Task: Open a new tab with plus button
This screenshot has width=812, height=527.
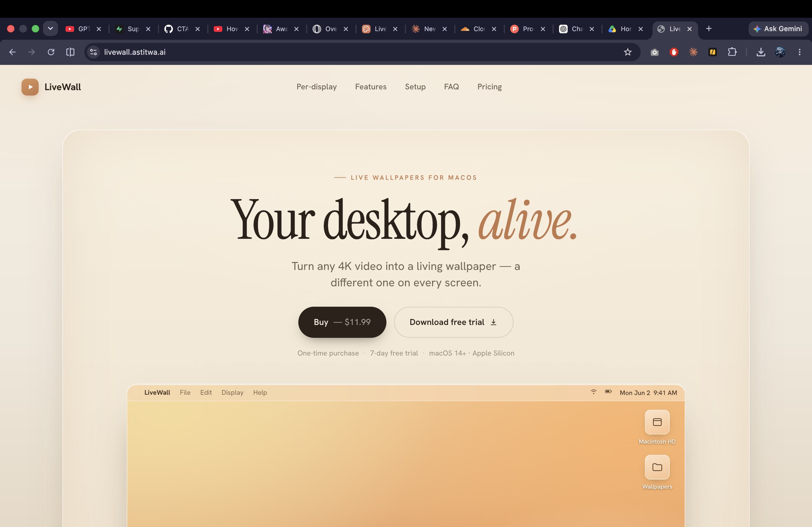Action: [709, 29]
